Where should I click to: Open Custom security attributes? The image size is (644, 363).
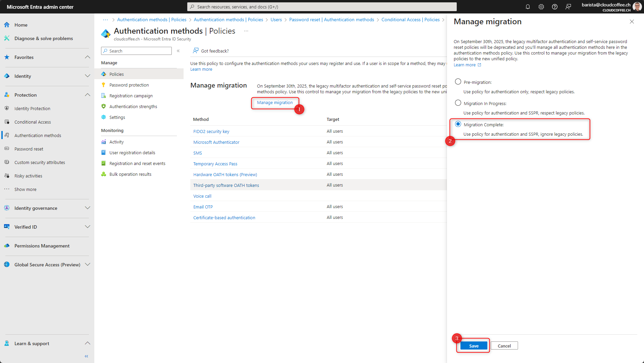[x=39, y=162]
